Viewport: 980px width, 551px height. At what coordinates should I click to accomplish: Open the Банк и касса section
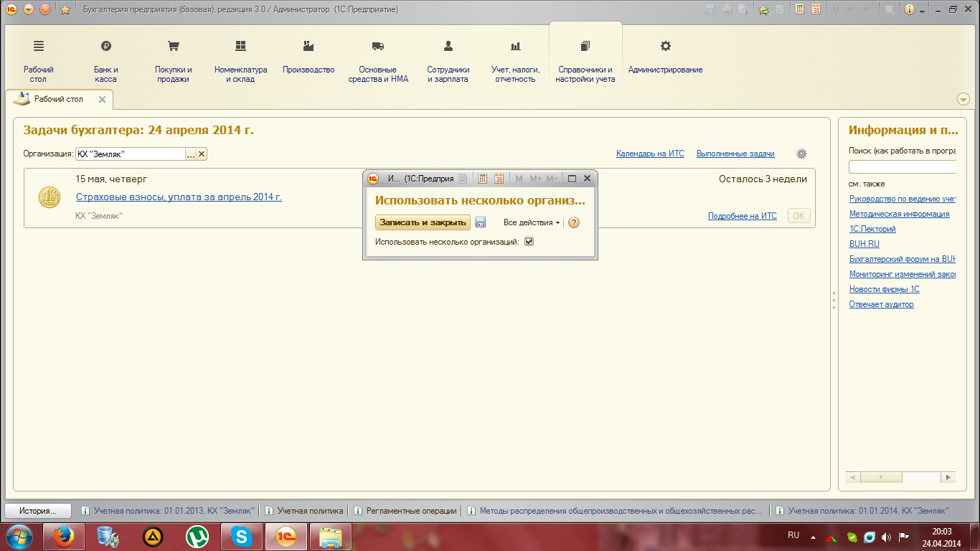(x=105, y=60)
